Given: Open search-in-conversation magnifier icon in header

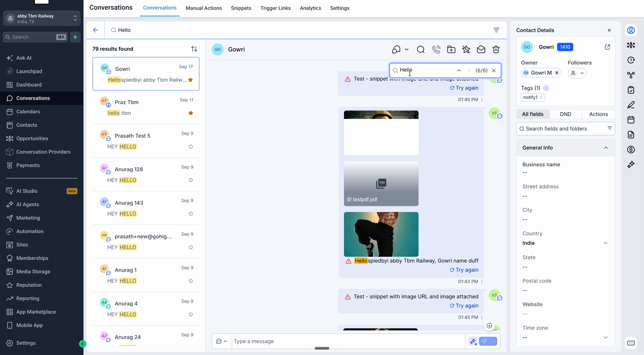Looking at the screenshot, I should [421, 50].
